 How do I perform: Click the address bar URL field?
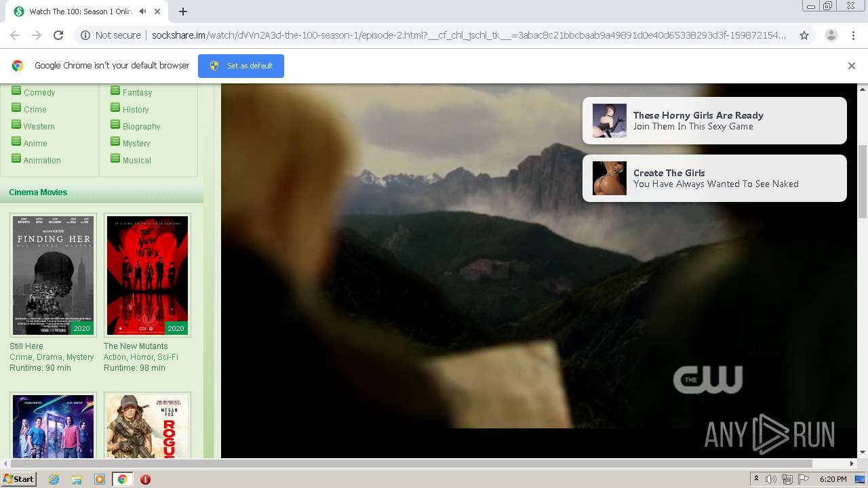(x=468, y=35)
